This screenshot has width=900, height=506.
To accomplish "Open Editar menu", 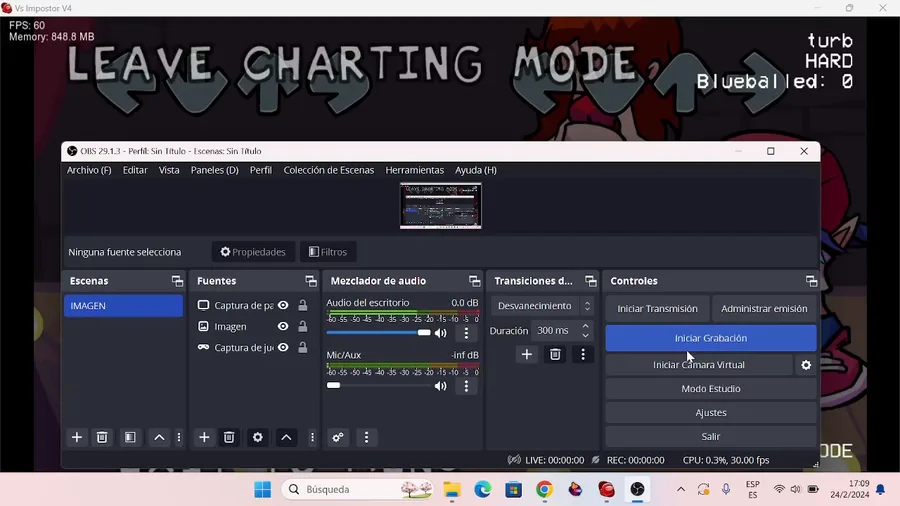I will pyautogui.click(x=135, y=170).
